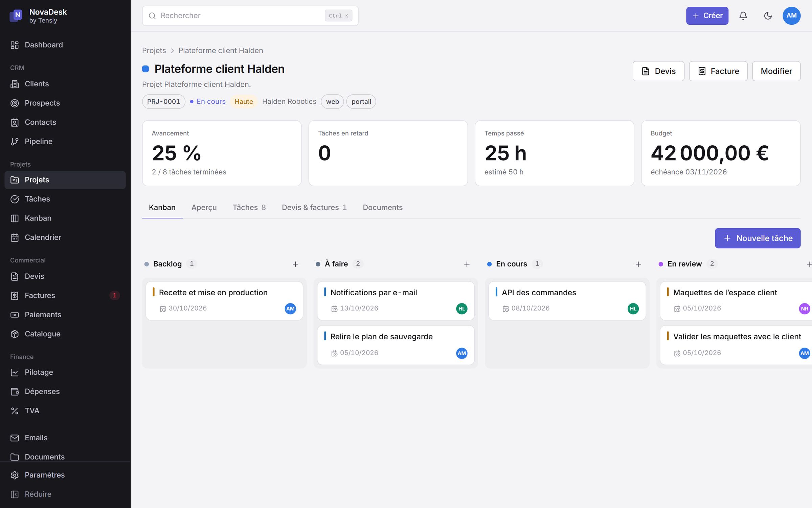Create a Devis for the project
The width and height of the screenshot is (812, 508).
coord(658,71)
